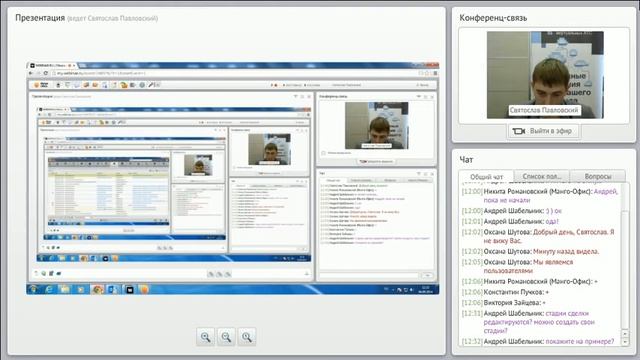Image resolution: width=640 pixels, height=360 pixels.
Task: Click the presenter webcam video
Action: pos(545,75)
